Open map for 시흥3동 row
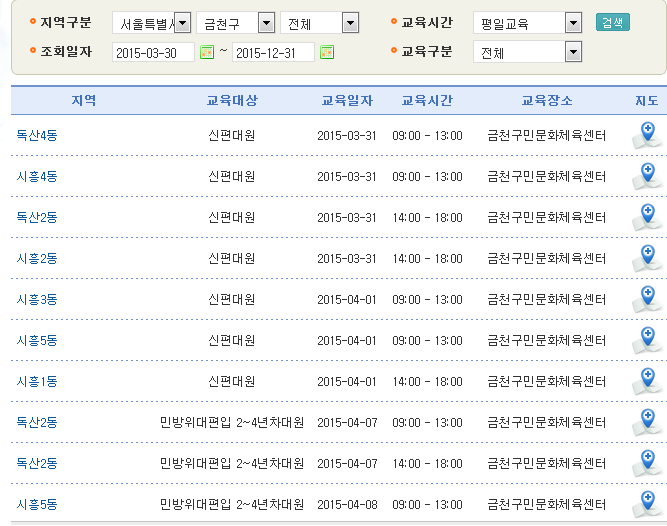 pos(647,299)
